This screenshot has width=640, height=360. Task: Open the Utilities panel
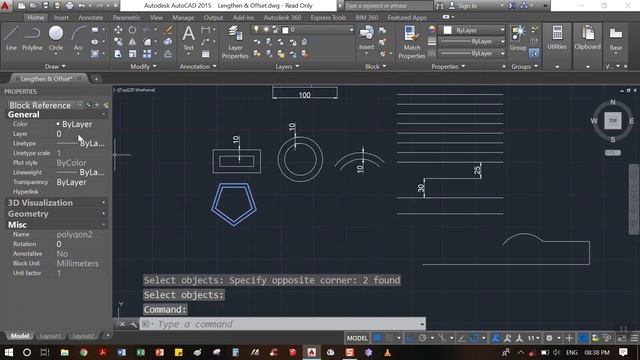pos(557,38)
